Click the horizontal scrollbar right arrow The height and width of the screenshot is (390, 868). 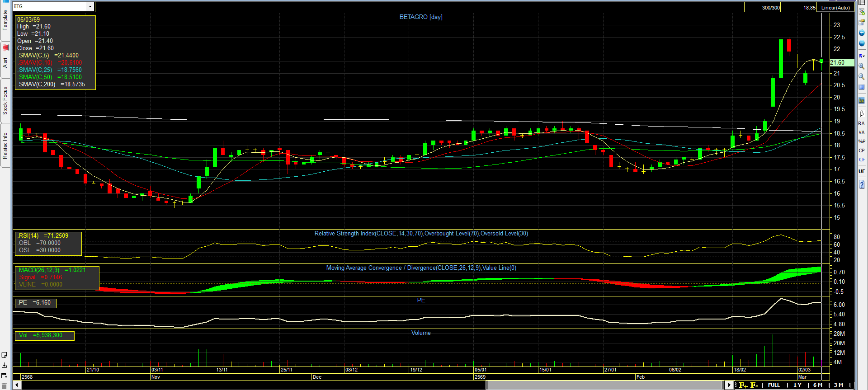[x=729, y=385]
